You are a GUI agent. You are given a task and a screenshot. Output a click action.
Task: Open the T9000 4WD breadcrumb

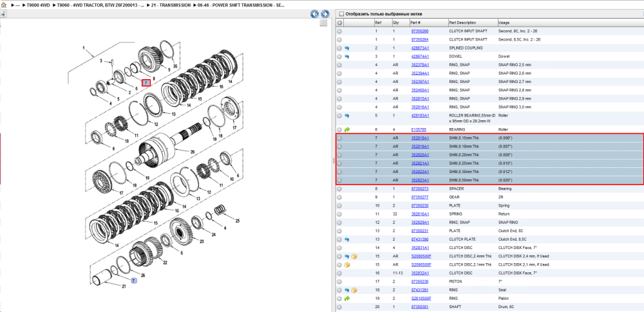(37, 6)
